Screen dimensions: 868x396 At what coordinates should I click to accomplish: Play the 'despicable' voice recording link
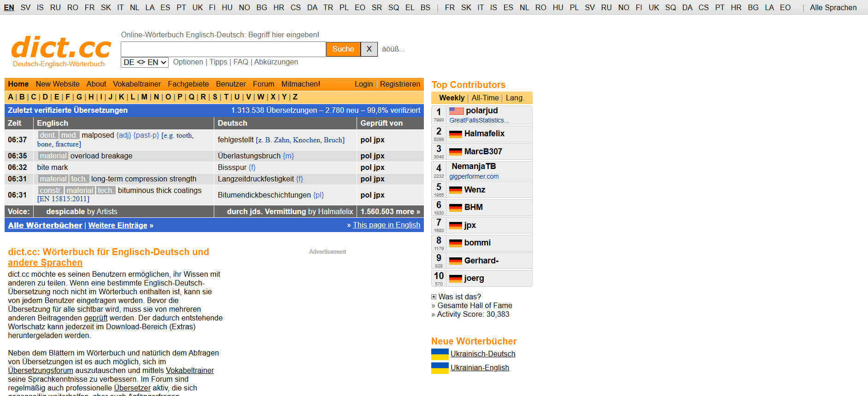coord(65,212)
